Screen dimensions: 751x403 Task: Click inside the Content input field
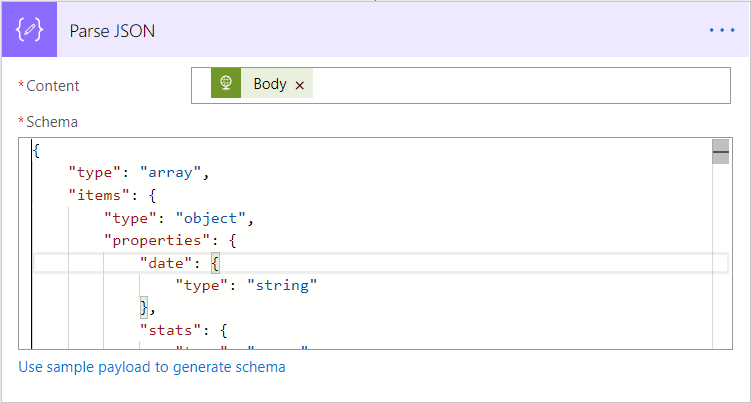click(461, 85)
